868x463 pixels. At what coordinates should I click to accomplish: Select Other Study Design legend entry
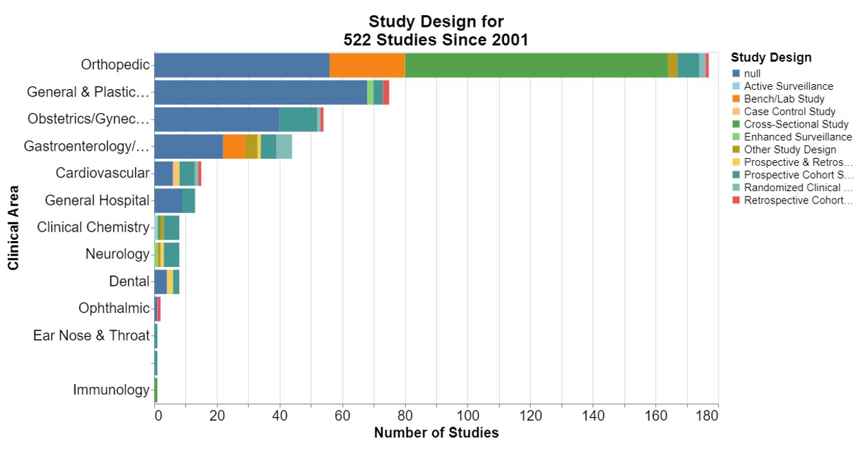(789, 149)
